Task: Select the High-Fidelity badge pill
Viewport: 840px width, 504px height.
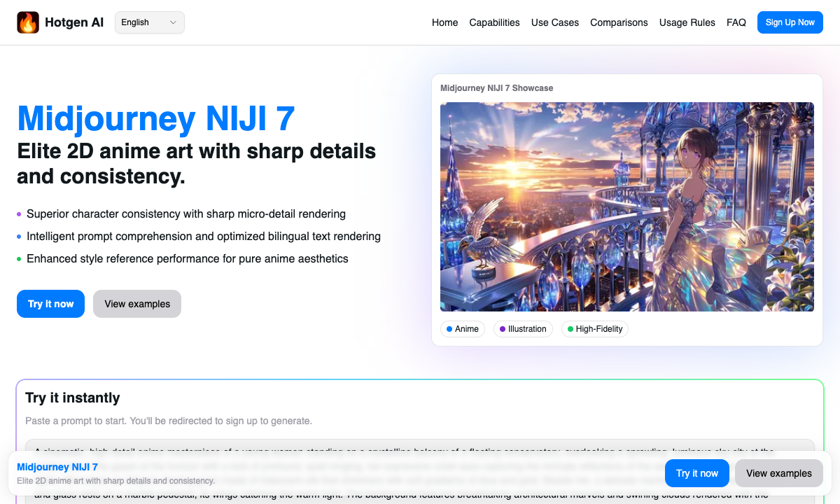Action: (594, 329)
